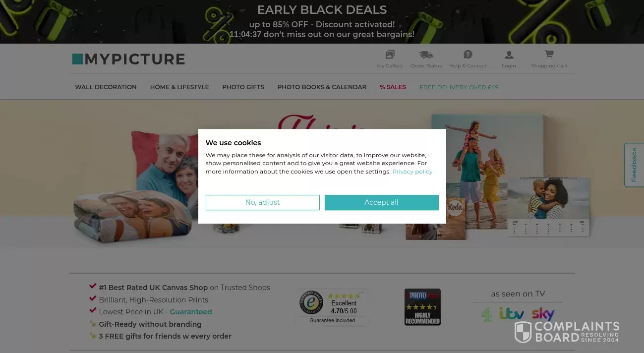This screenshot has height=353, width=644.
Task: Go to MYPICTURE logo homepage
Action: 128,59
